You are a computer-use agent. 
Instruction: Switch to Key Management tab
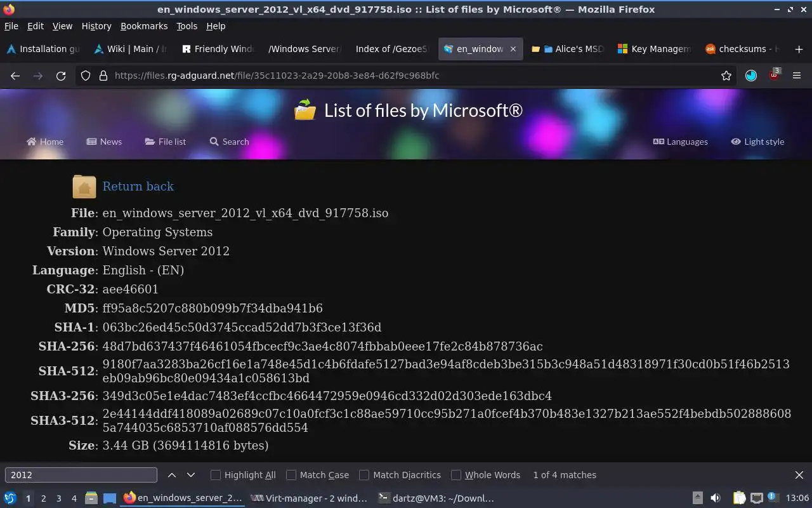pos(654,49)
